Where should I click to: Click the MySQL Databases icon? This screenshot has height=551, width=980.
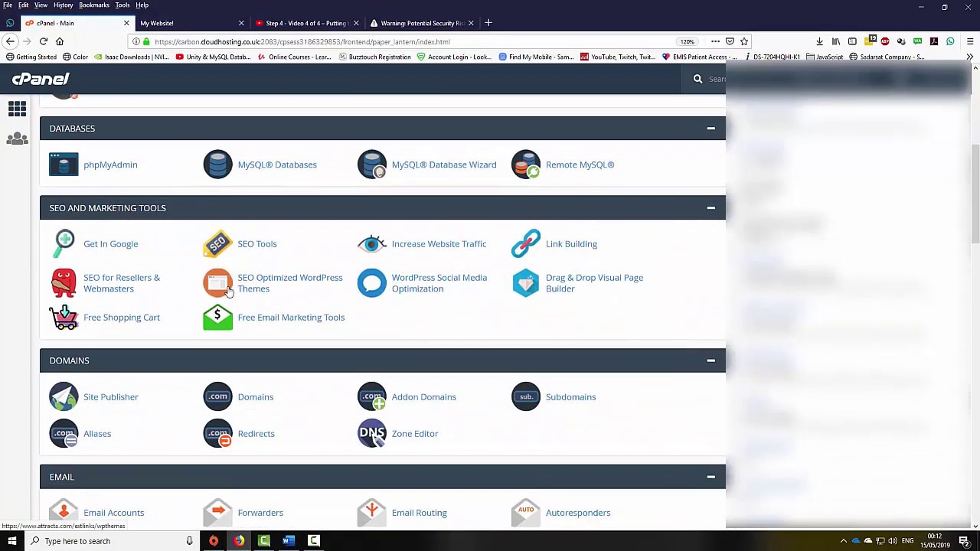pyautogui.click(x=217, y=165)
